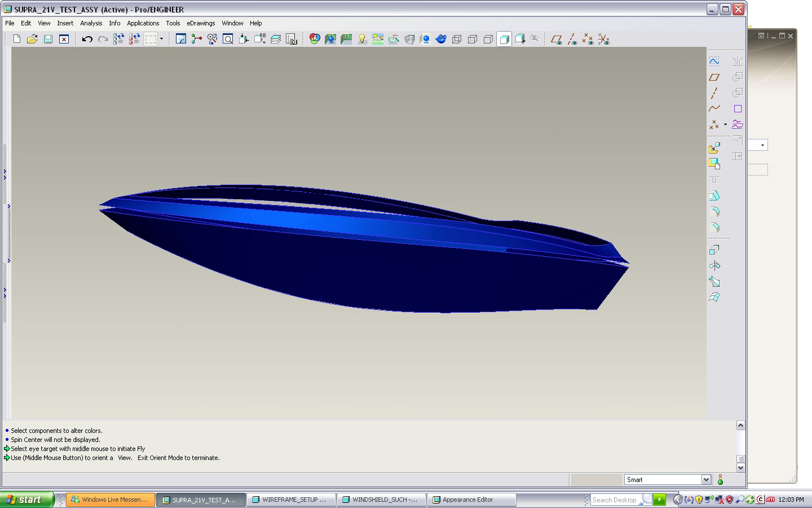Regenerate the model

tap(118, 39)
